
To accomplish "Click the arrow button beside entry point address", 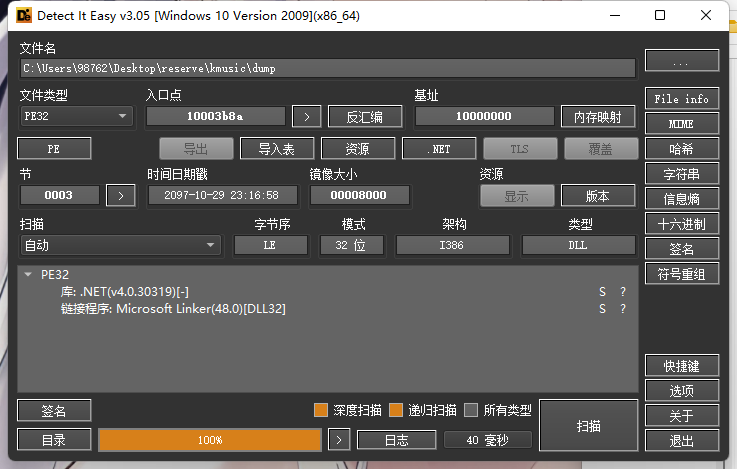I will [x=306, y=116].
